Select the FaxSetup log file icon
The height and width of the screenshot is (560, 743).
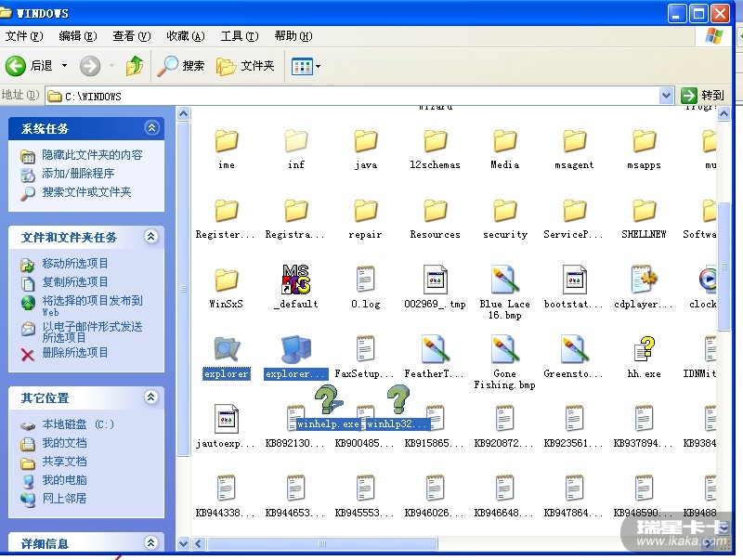(365, 348)
